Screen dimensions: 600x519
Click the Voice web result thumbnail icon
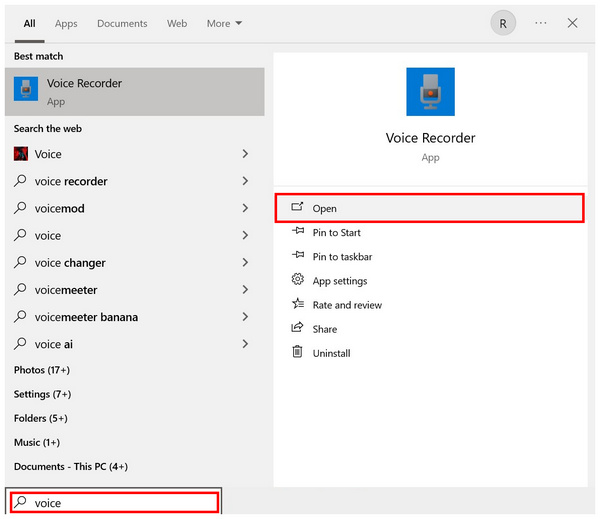[21, 154]
